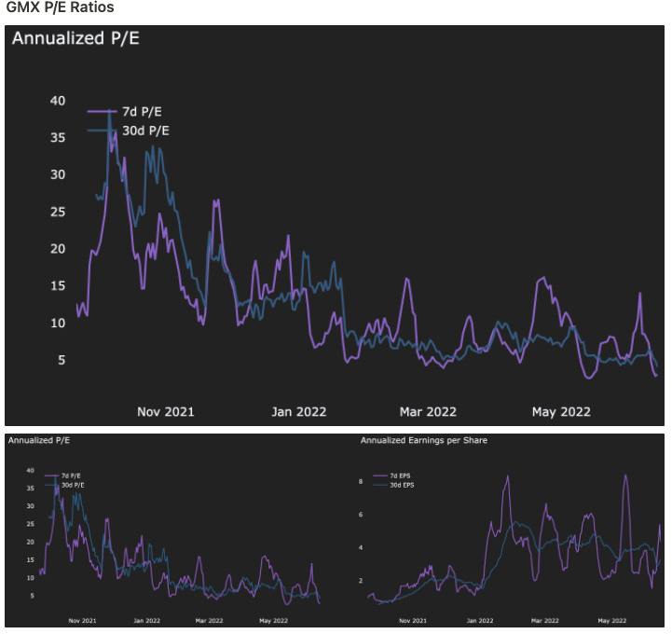Click 'Nov 2021' label on EPS chart

pos(413,621)
